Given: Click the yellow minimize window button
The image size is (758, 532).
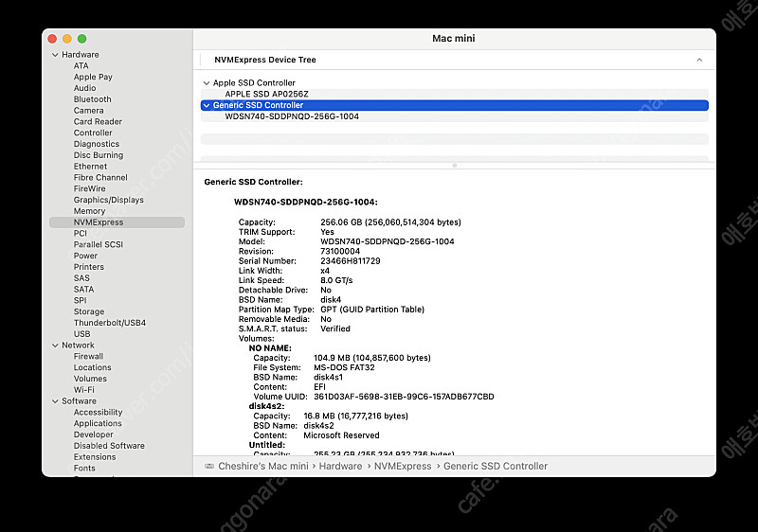Looking at the screenshot, I should coord(67,39).
